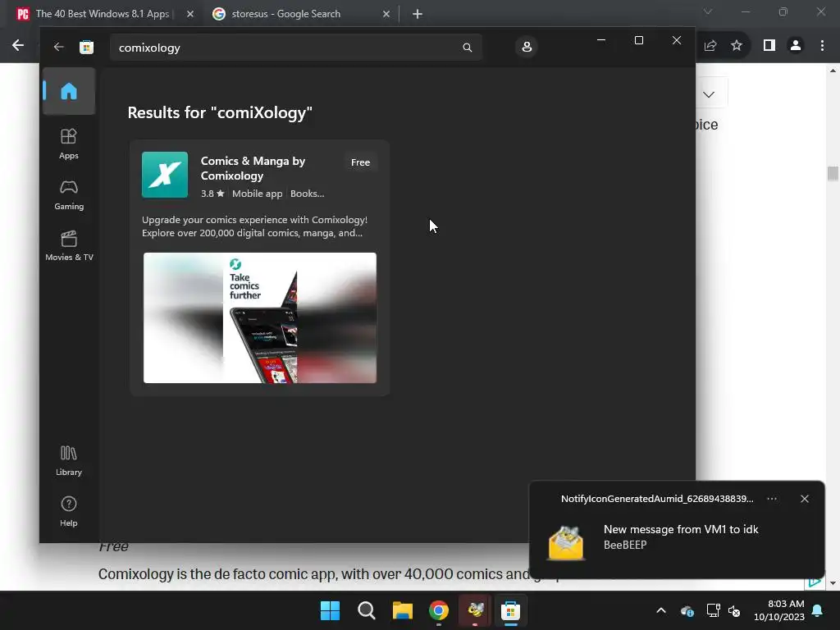Image resolution: width=840 pixels, height=630 pixels.
Task: Click the Free button for Comixology
Action: 360,162
